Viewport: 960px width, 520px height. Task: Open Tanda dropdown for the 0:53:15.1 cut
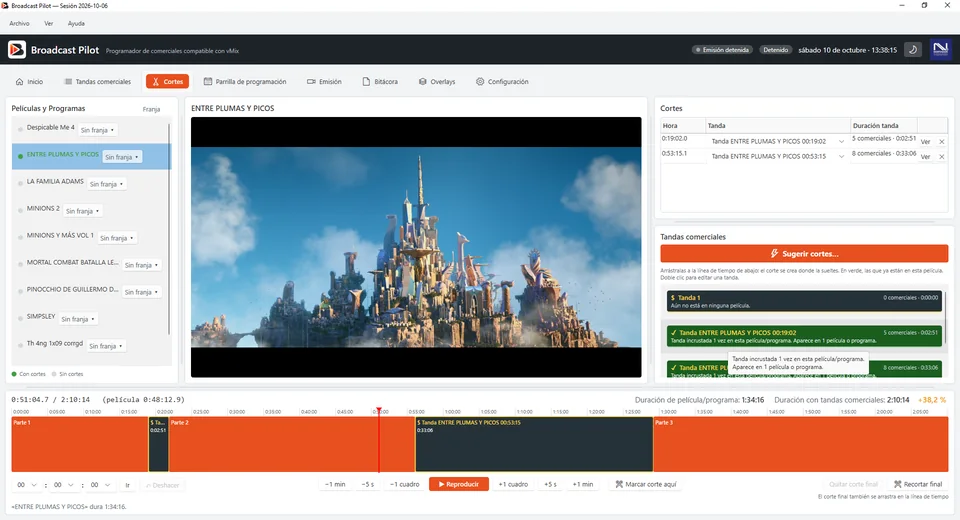coord(778,156)
